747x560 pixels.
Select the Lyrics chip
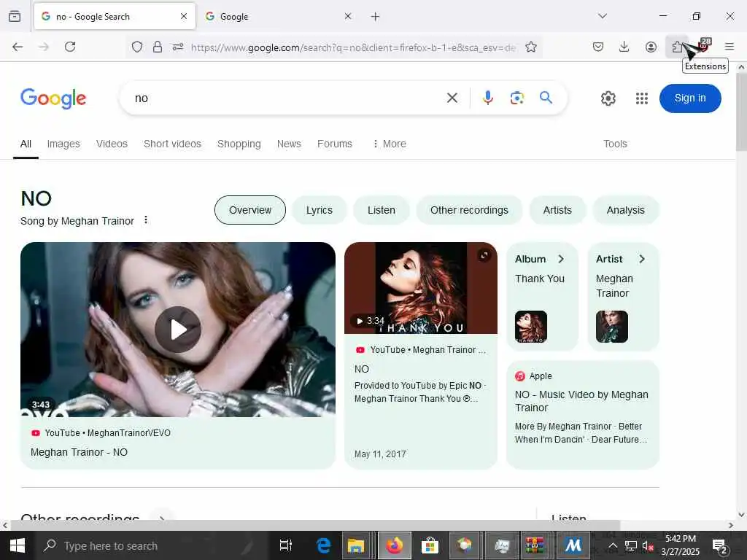pos(320,210)
